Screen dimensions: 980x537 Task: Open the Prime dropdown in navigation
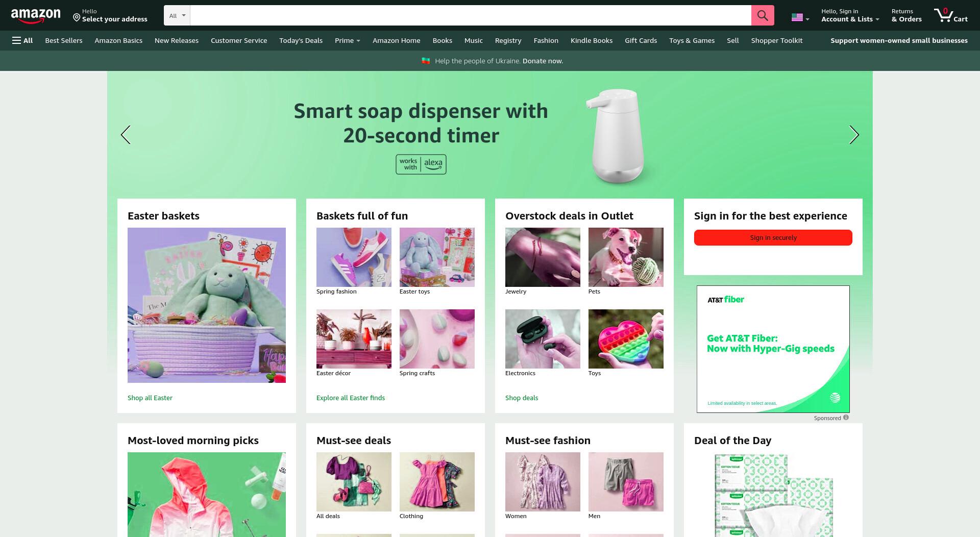[347, 40]
